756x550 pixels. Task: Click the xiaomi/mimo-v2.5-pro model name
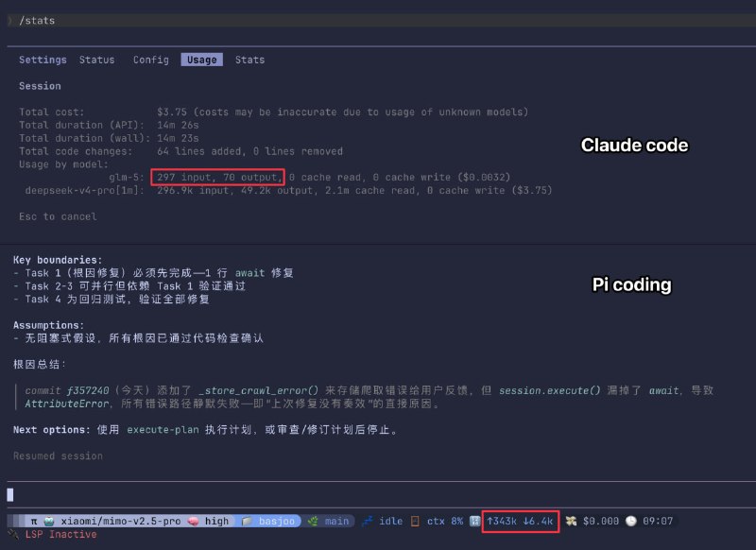pyautogui.click(x=121, y=521)
